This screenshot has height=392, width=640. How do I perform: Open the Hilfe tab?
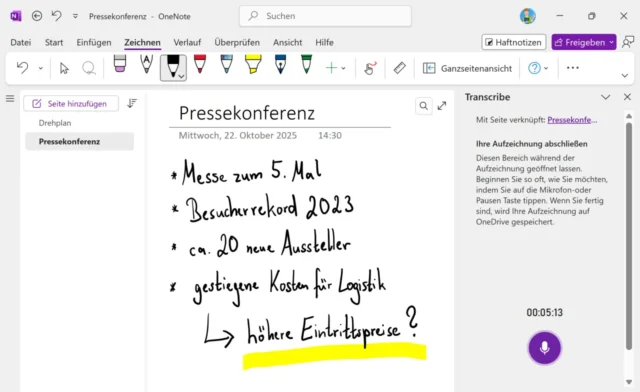click(x=324, y=42)
